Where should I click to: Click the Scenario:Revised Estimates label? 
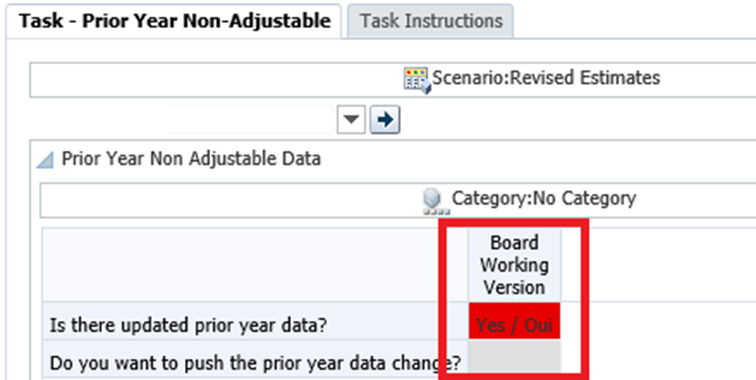tap(546, 78)
